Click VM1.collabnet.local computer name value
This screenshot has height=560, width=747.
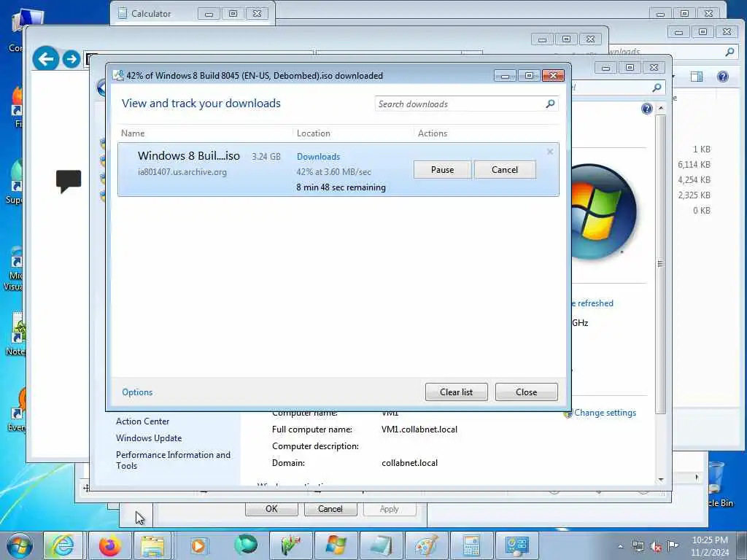419,429
